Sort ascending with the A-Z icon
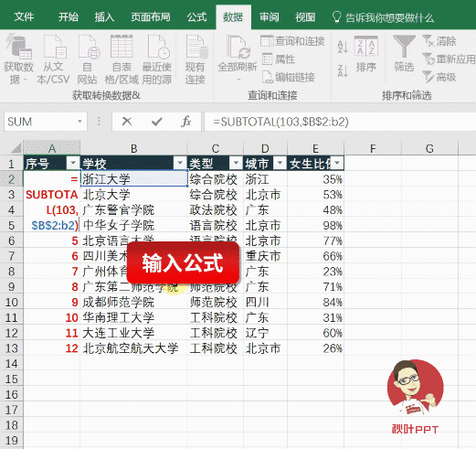 [343, 47]
